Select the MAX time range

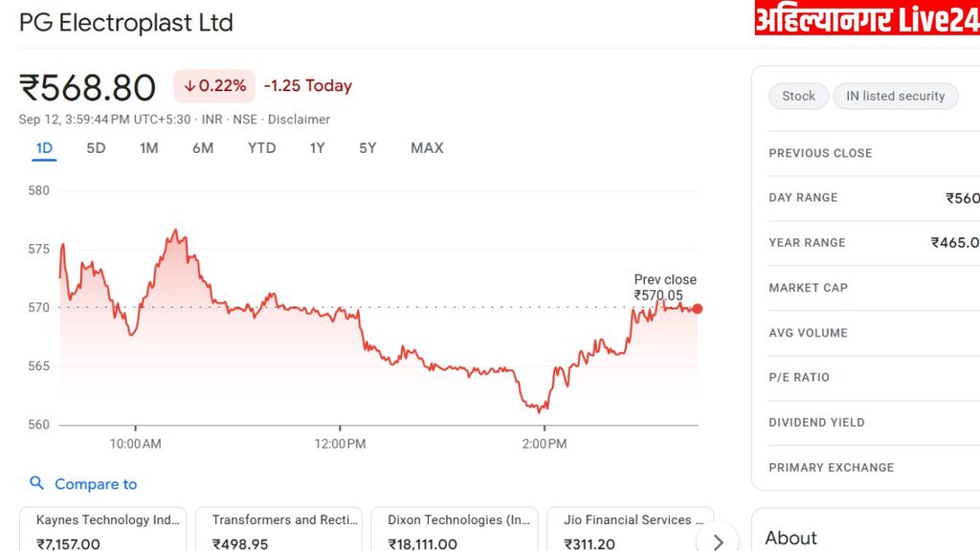coord(427,148)
